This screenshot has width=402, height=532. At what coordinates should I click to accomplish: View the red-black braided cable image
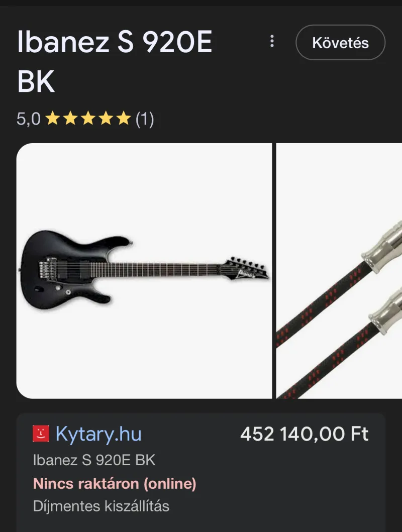[339, 271]
